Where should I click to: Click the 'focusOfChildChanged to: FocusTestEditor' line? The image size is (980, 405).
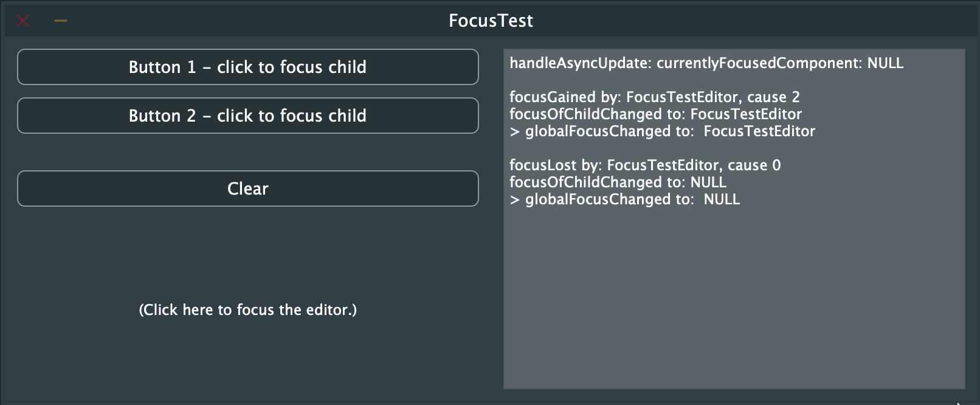(655, 114)
